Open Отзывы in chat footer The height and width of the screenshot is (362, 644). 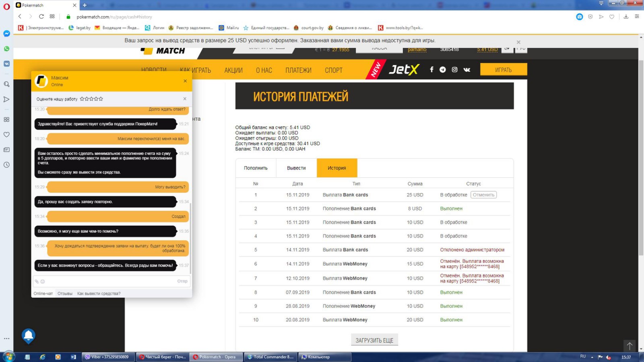pos(65,294)
